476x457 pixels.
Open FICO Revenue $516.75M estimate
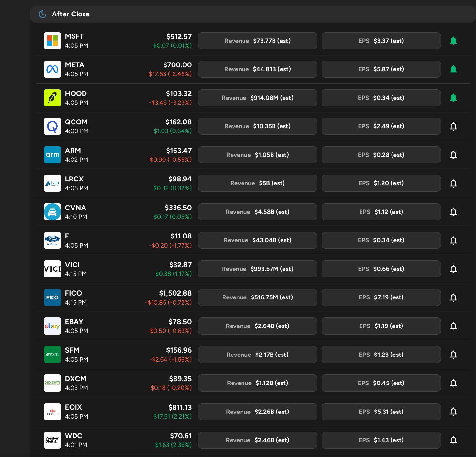[x=258, y=297]
